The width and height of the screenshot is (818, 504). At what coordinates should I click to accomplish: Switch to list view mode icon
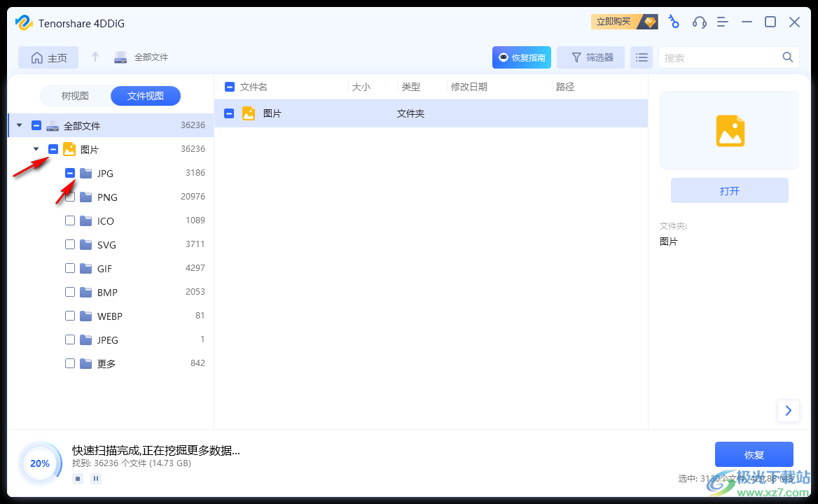coord(642,57)
